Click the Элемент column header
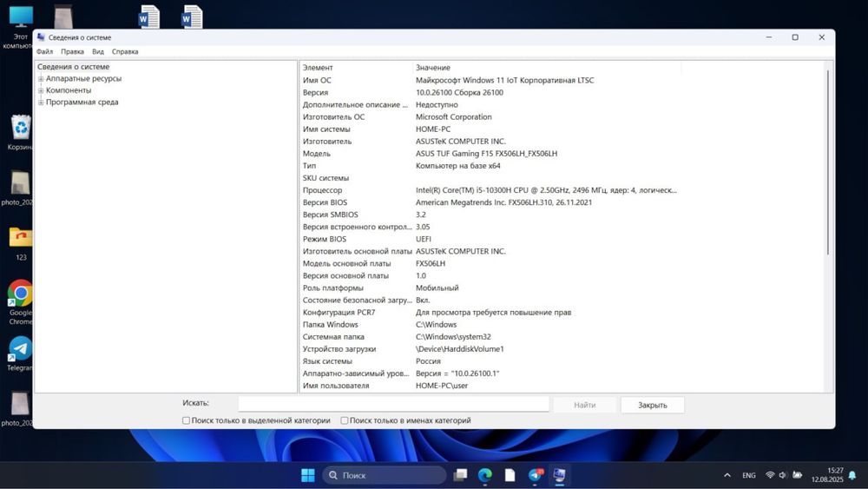This screenshot has width=868, height=489. tap(357, 67)
